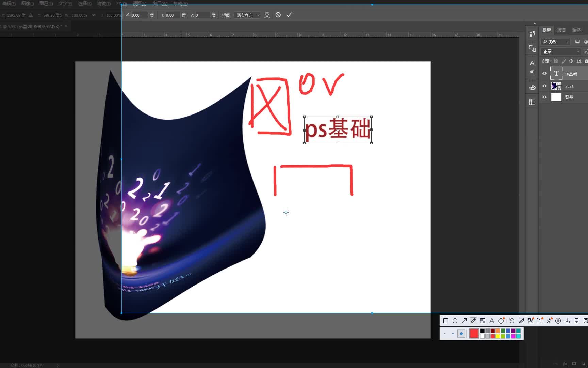Click the rotation angle input field

[x=138, y=15]
